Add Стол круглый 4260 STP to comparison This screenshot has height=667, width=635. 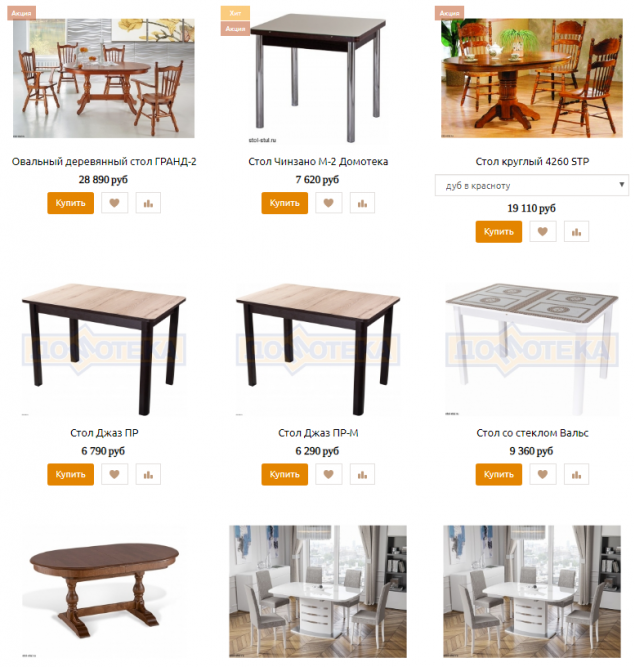[576, 231]
